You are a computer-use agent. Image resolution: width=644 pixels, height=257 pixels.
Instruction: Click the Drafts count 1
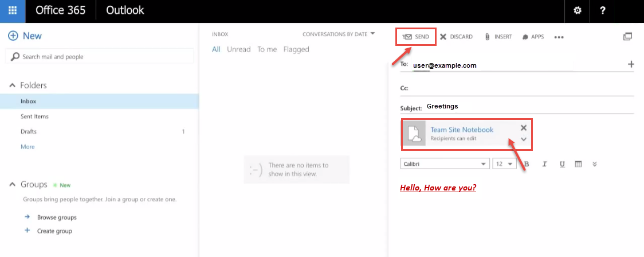[183, 131]
